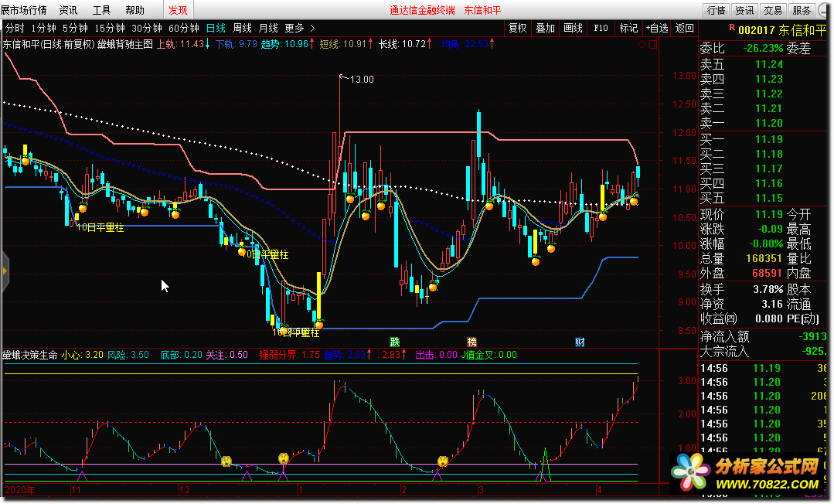This screenshot has width=834, height=504.
Task: Click the 下轨: 9.79 indicator label
Action: point(237,44)
